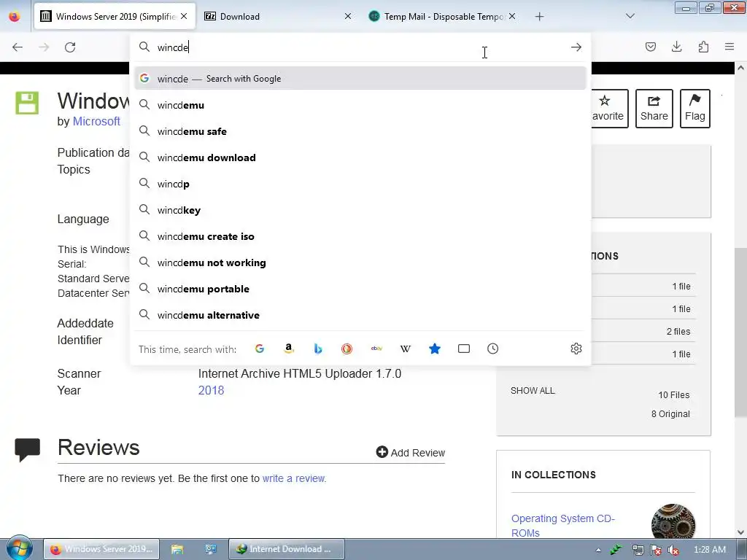This screenshot has height=560, width=747.
Task: Search this time with eBay icon
Action: pos(376,349)
